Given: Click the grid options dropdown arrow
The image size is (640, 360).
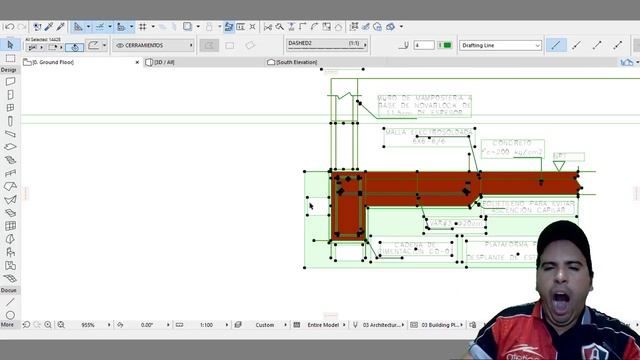Looking at the screenshot, I should point(153,27).
